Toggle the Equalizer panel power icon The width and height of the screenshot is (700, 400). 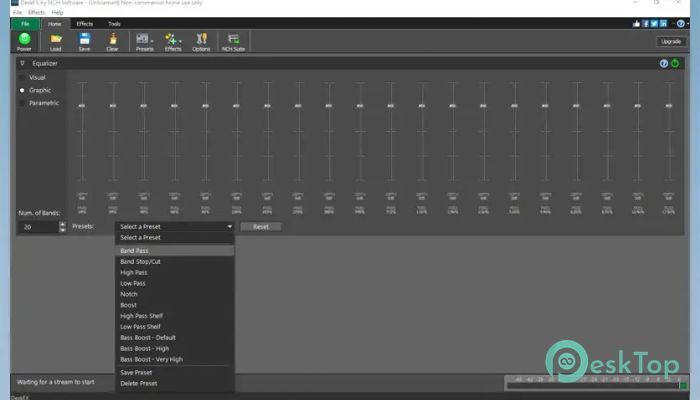[x=675, y=63]
